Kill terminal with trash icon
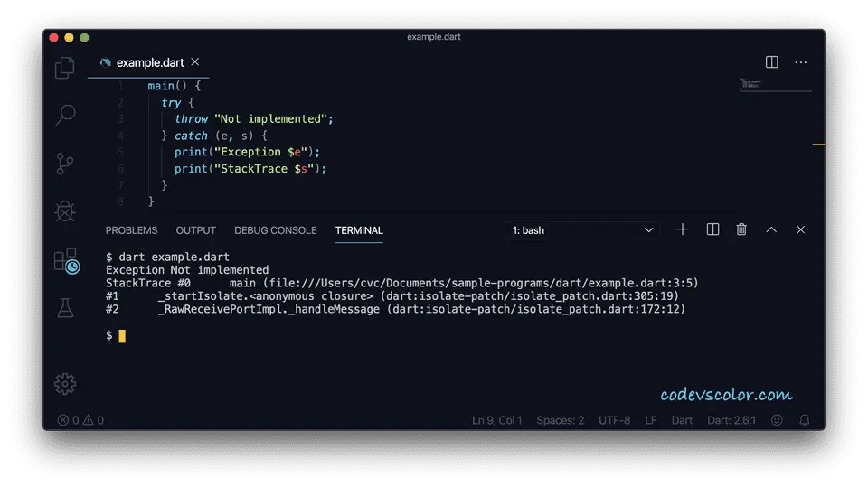The image size is (868, 487). pos(741,229)
